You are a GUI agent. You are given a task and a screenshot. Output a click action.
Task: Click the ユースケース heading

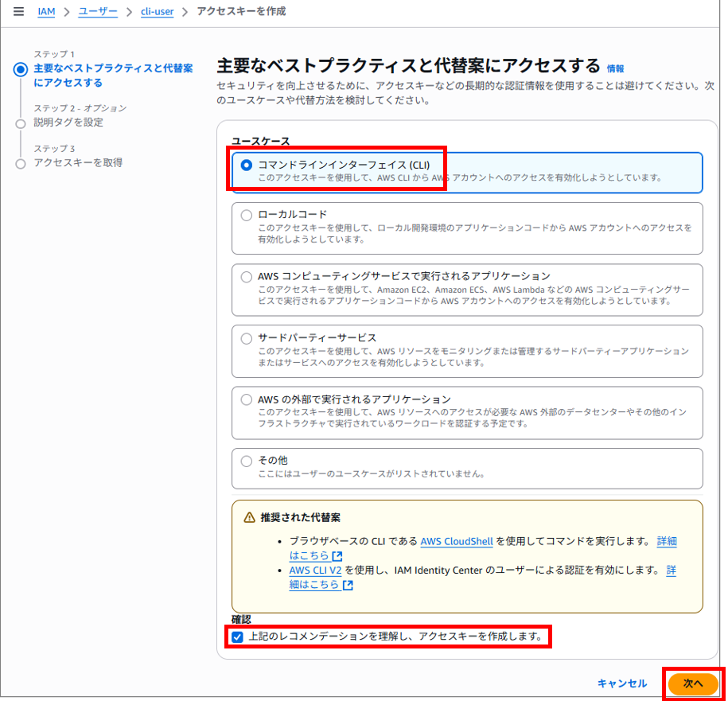click(260, 141)
